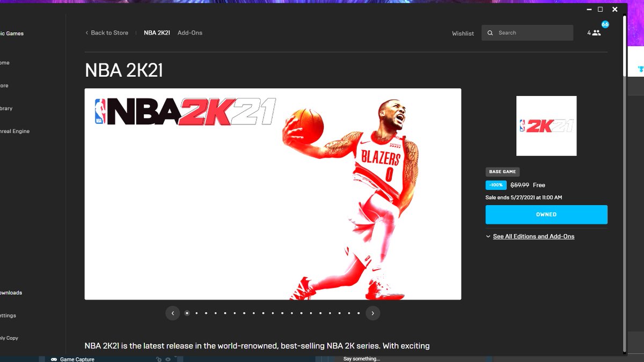Open the Store from the sidebar
This screenshot has width=644, height=362.
click(x=4, y=85)
